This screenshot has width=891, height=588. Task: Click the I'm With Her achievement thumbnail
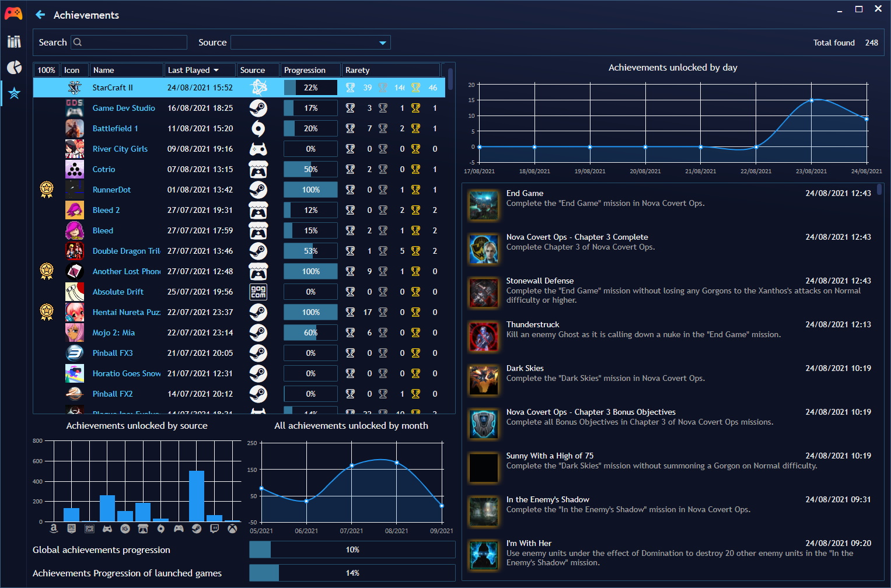pos(484,555)
